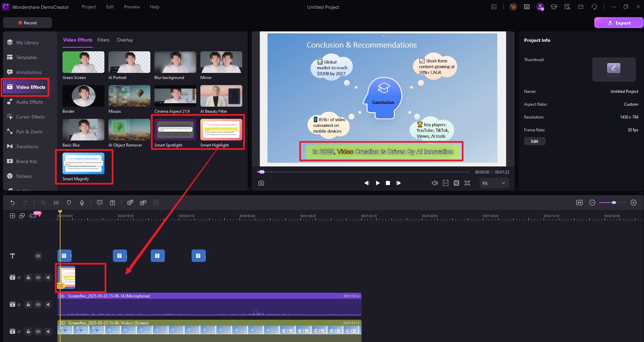Open the Templates sidebar section
This screenshot has height=342, width=644.
coord(26,57)
